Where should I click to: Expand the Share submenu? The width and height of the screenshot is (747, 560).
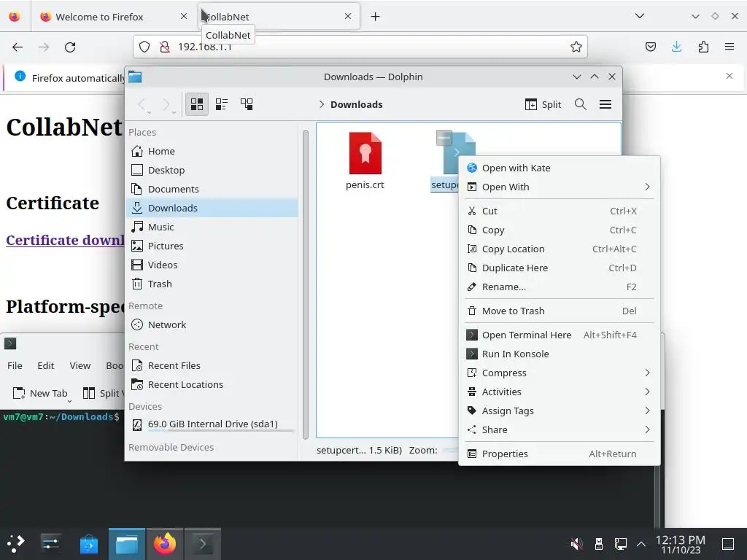(559, 430)
